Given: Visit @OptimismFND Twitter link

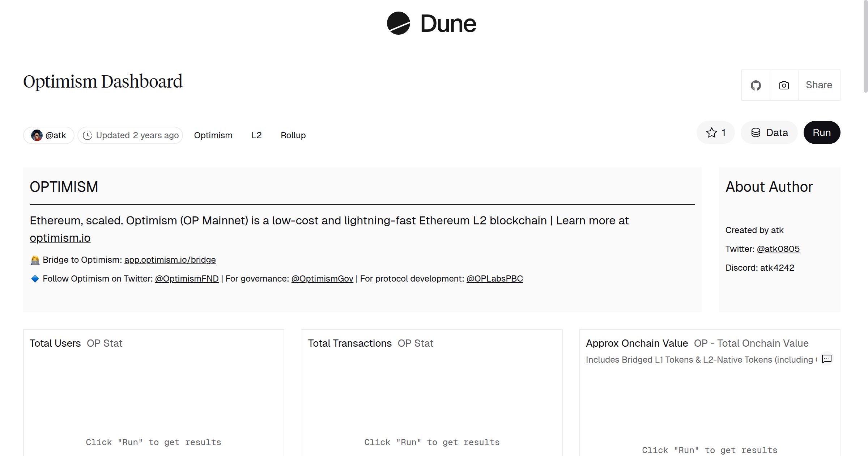Looking at the screenshot, I should tap(187, 279).
